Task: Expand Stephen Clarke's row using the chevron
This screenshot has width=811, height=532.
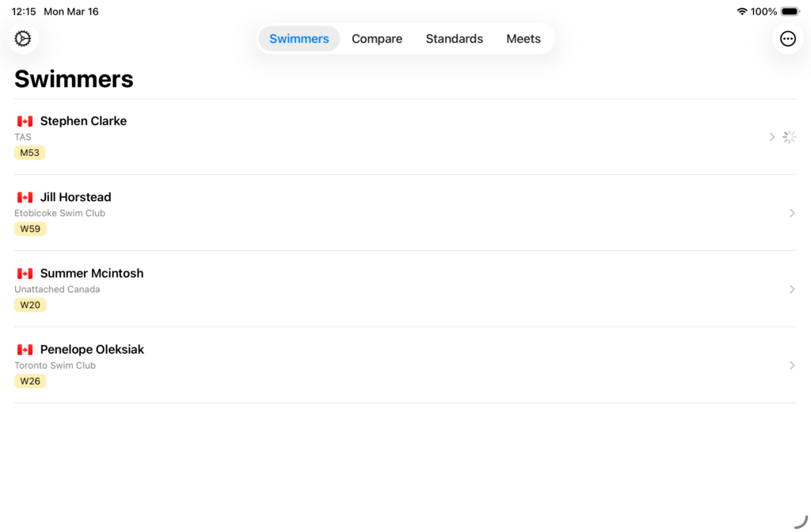Action: (x=772, y=137)
